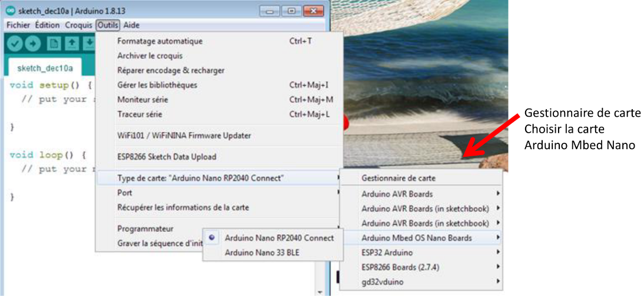Viewport: 644px width, 296px height.
Task: Open the Édition menu
Action: [x=47, y=25]
